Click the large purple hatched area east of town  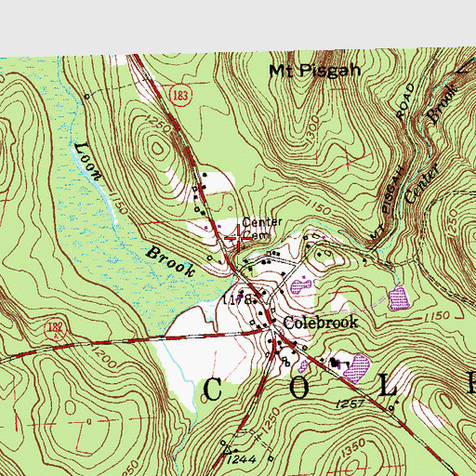point(399,298)
